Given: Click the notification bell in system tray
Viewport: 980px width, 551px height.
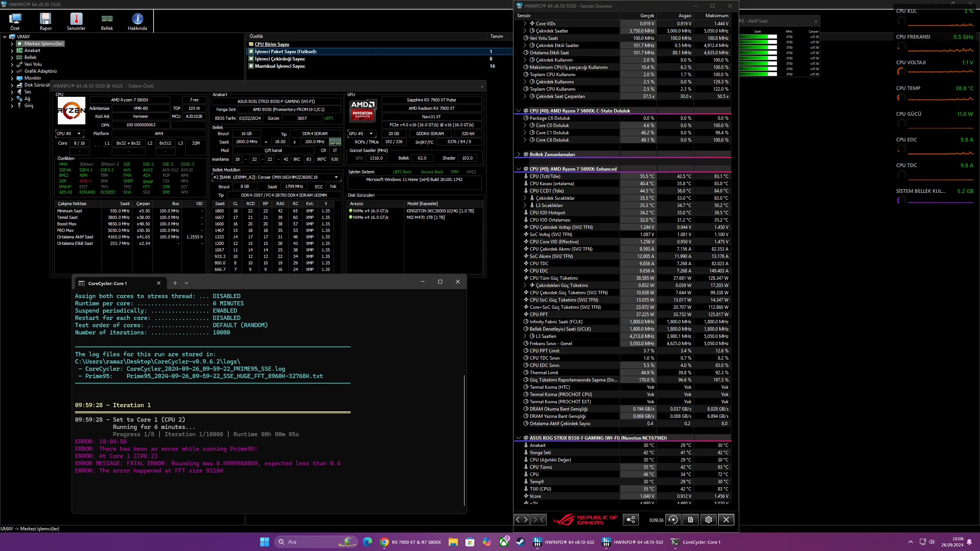Looking at the screenshot, I should coord(969,542).
